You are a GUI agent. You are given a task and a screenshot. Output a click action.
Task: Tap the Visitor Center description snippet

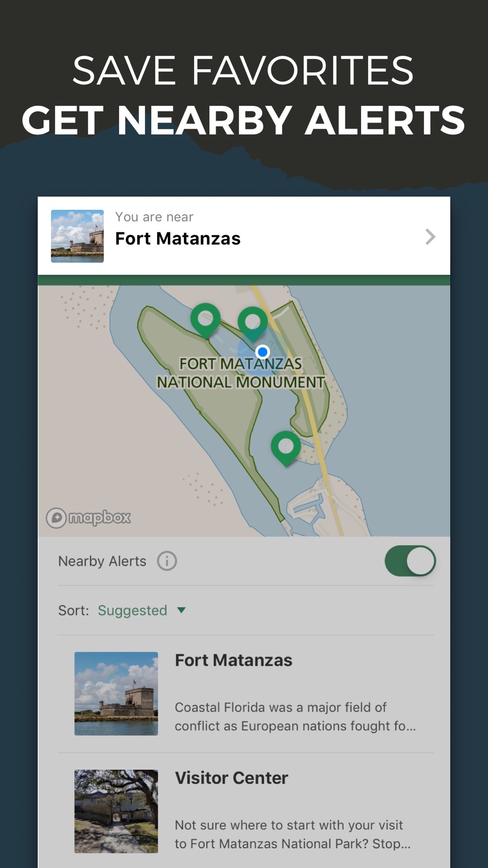click(293, 834)
